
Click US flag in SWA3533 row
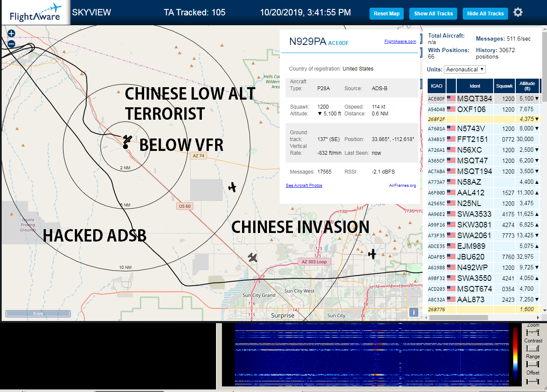[451, 214]
